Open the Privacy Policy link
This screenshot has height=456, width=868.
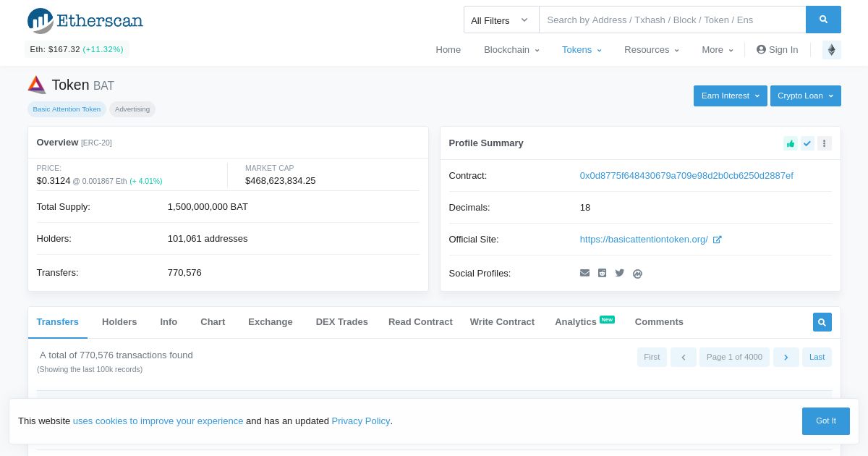pos(361,421)
